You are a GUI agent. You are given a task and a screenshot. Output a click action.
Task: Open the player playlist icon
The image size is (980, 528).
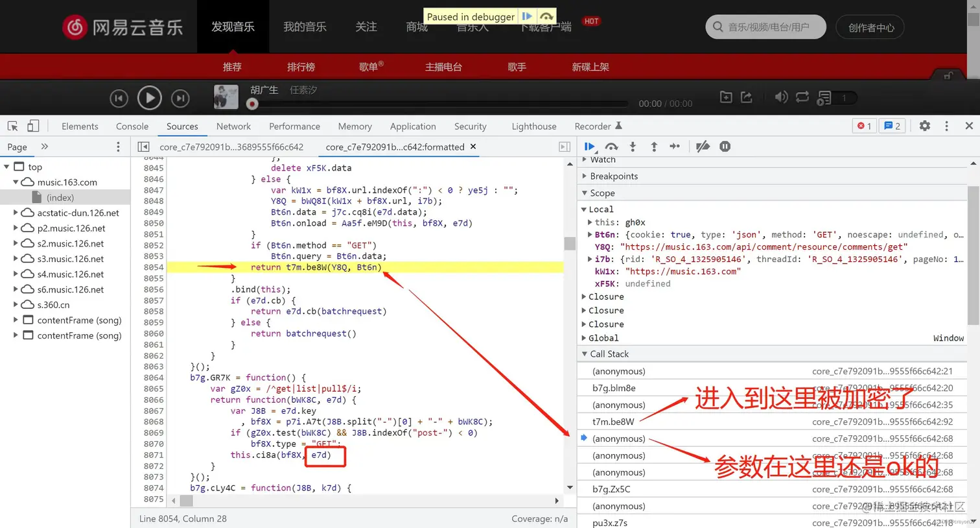(x=824, y=98)
